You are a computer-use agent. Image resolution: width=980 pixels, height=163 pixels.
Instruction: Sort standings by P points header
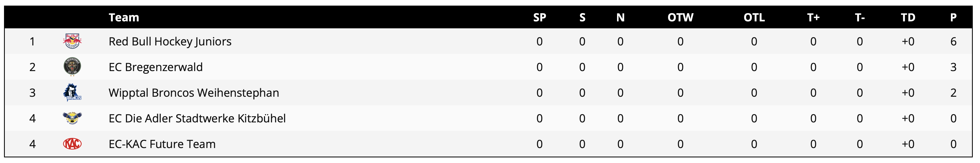coord(953,18)
